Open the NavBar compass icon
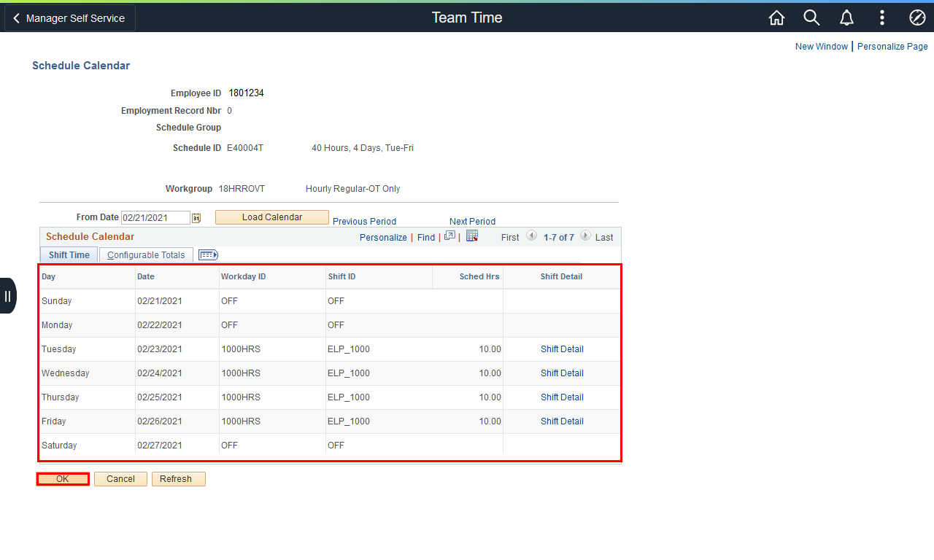This screenshot has width=934, height=560. point(917,17)
